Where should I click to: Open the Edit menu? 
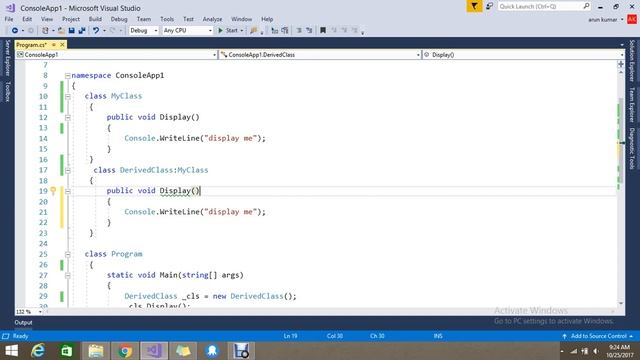point(27,19)
